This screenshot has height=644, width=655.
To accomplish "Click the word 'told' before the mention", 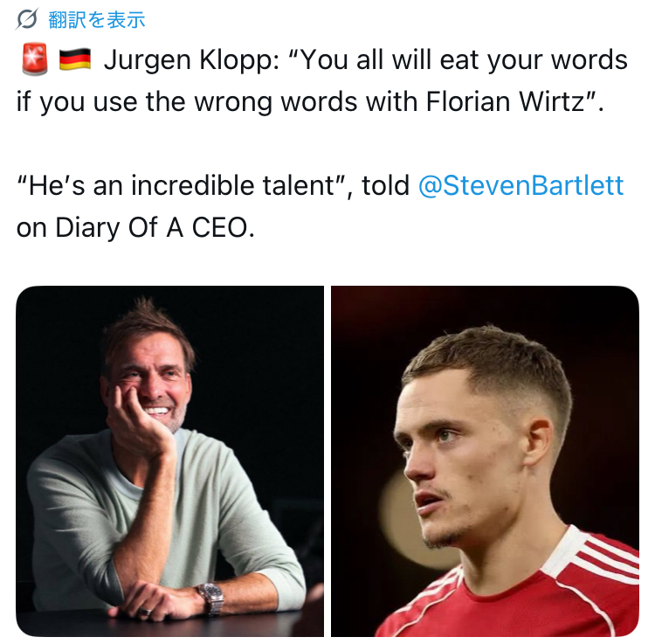I will click(x=385, y=185).
